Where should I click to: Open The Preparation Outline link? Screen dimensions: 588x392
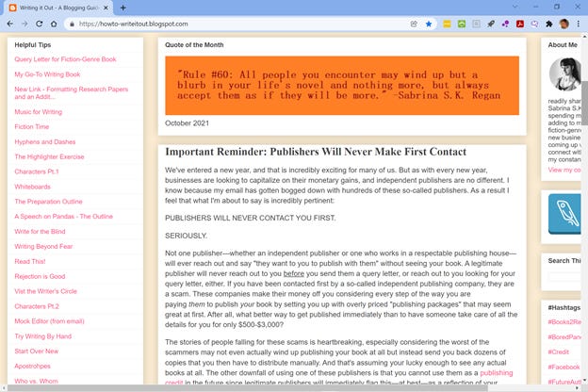[48, 202]
